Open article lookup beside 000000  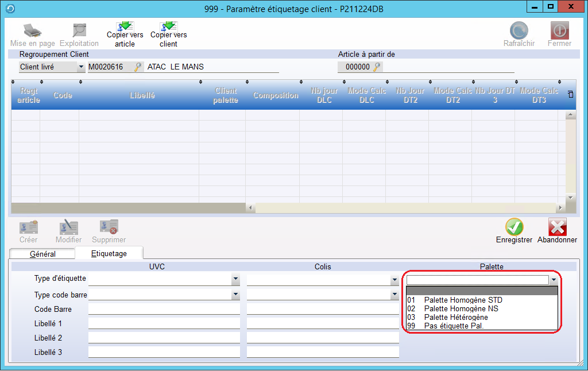coord(377,67)
